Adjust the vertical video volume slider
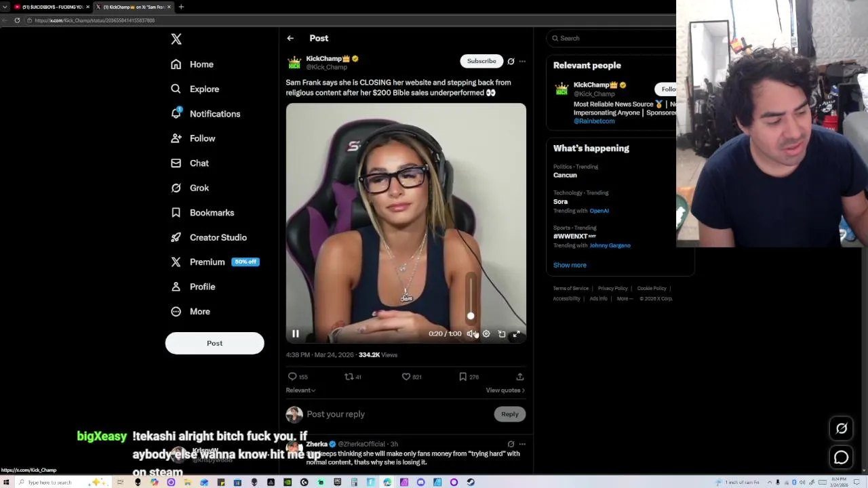This screenshot has width=868, height=488. (x=471, y=298)
